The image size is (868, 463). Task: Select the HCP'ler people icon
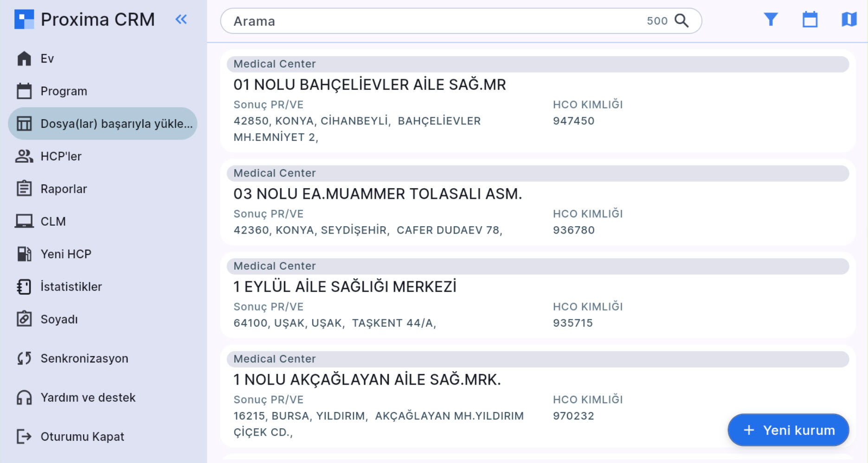[x=24, y=156]
